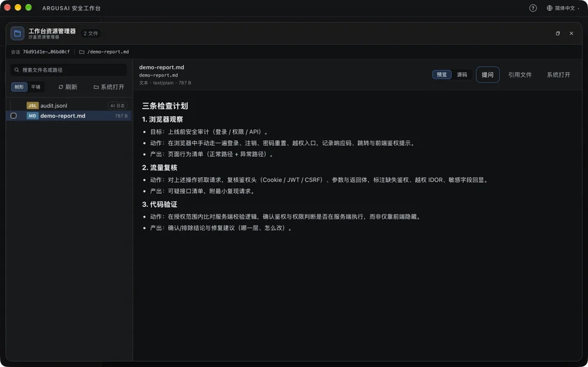This screenshot has width=588, height=367.
Task: Click the AI 日志 tag
Action: click(x=118, y=106)
